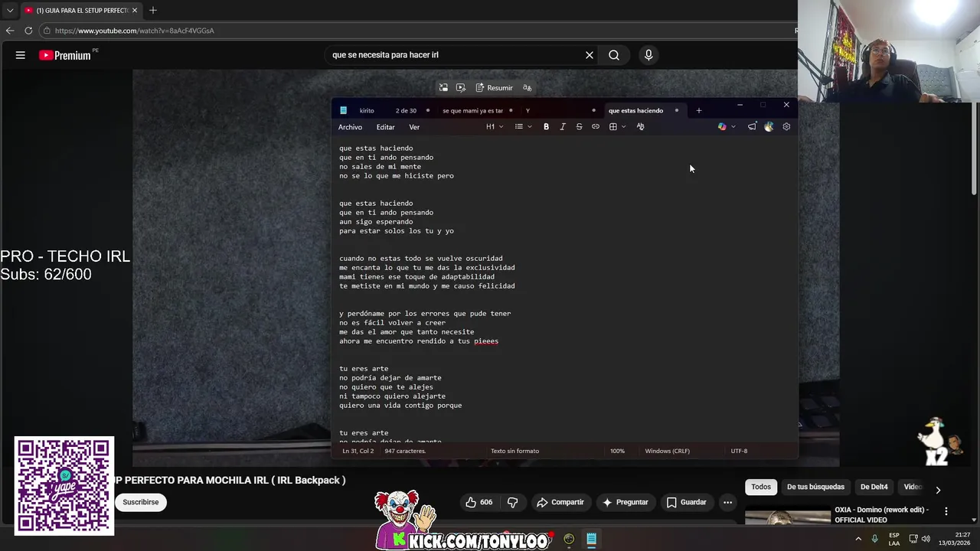Click Suscribirse button
The image size is (980, 551).
pyautogui.click(x=141, y=502)
